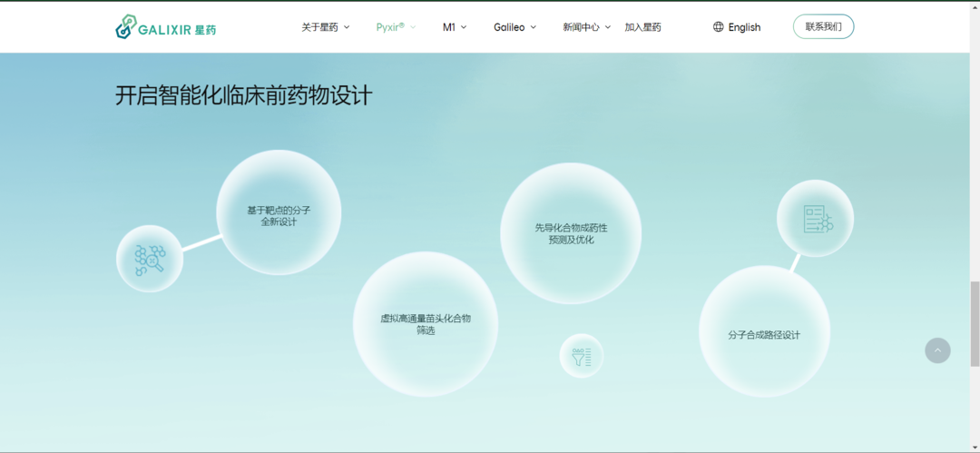Viewport: 980px width, 453px height.
Task: Click the 开启智能化临床前药物设计 heading
Action: tap(243, 95)
